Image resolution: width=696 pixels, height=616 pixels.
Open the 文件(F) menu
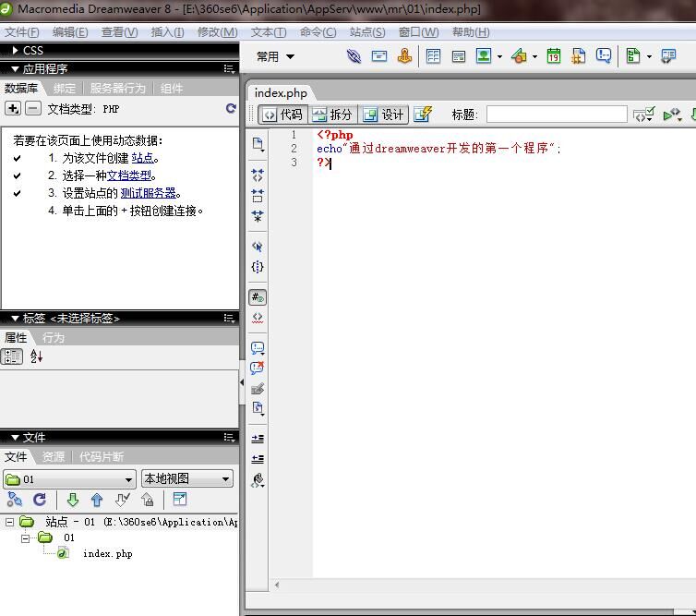(22, 32)
